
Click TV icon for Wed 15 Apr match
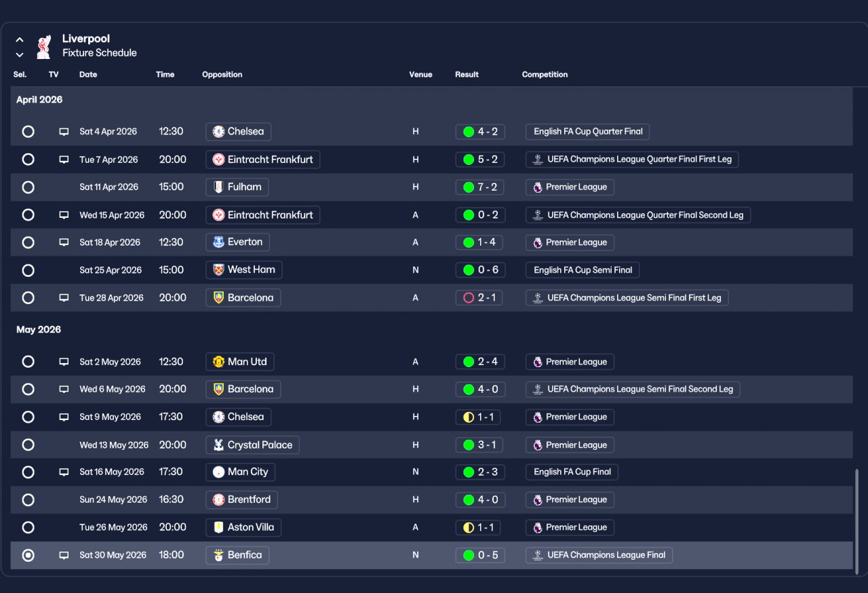point(64,215)
